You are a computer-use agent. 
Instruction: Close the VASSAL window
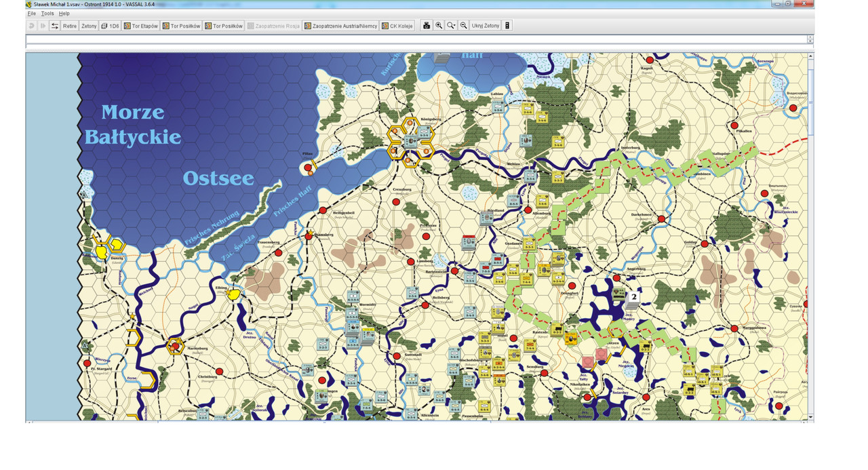[x=802, y=3]
